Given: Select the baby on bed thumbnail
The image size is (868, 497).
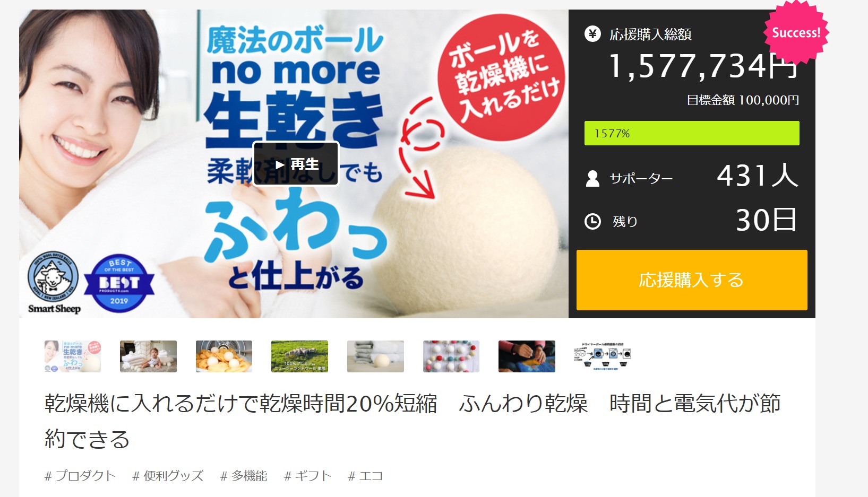Looking at the screenshot, I should tap(148, 356).
